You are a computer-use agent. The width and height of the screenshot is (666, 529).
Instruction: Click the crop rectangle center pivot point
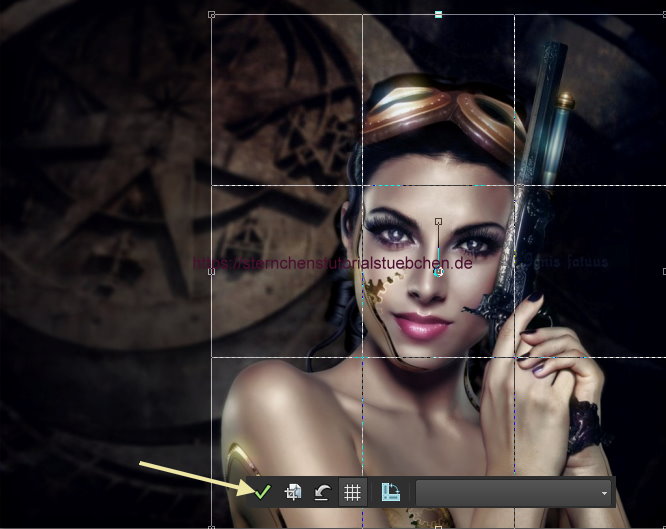439,272
